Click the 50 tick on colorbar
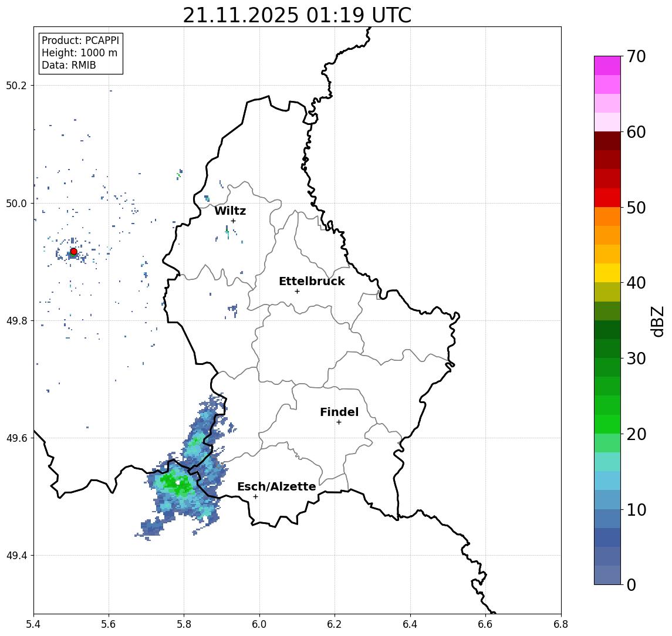 pos(636,208)
